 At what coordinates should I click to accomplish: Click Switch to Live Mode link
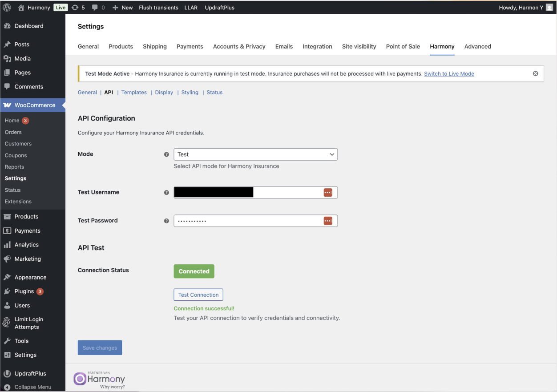[x=449, y=74]
